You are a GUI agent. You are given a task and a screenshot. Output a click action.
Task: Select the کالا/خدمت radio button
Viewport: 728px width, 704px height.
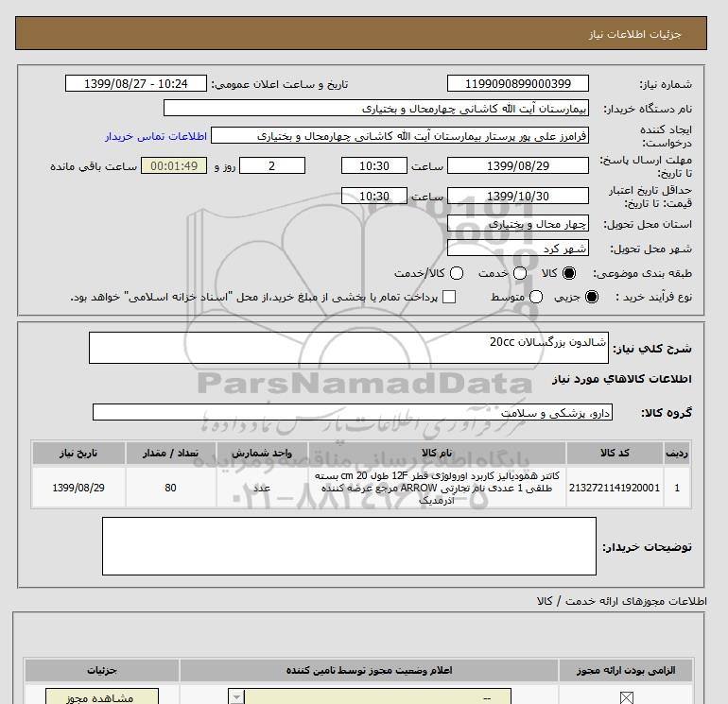point(457,273)
